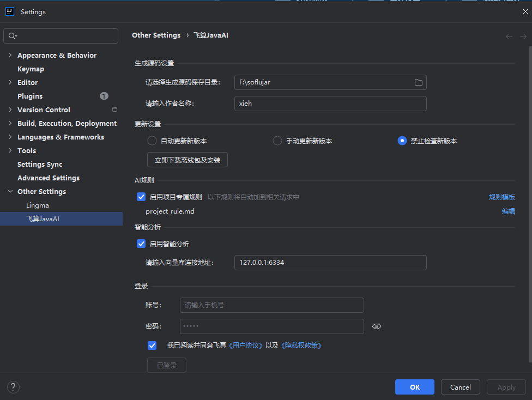Expand the Tools tree node
This screenshot has width=532, height=400.
point(10,150)
